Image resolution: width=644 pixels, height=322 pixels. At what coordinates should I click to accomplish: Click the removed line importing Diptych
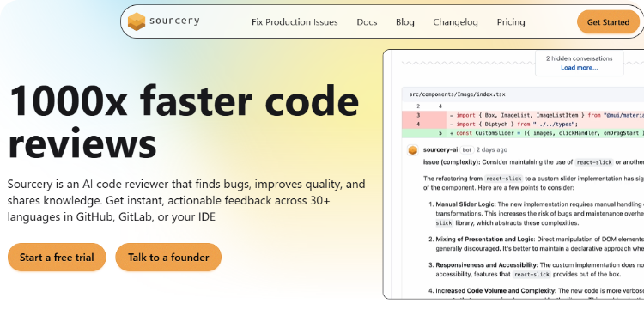coord(523,124)
